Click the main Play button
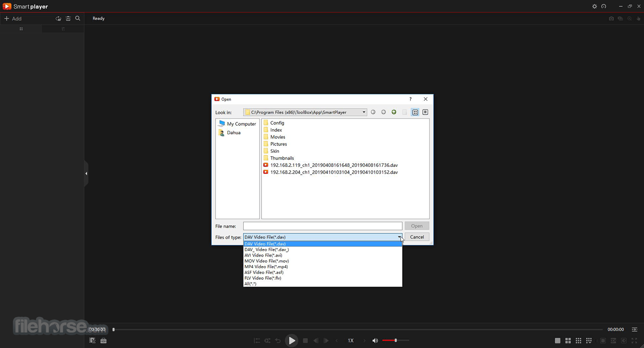 (292, 341)
